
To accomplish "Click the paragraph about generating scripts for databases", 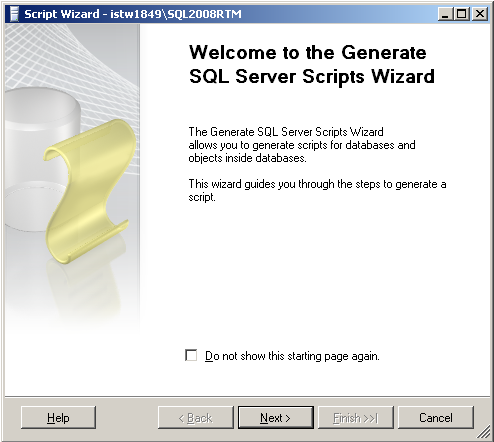I will (302, 145).
